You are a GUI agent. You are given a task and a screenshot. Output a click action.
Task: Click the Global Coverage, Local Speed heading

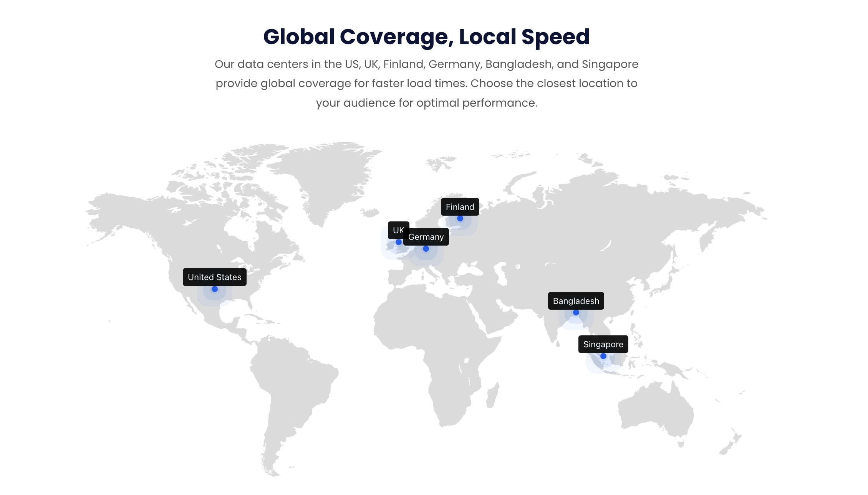tap(426, 37)
